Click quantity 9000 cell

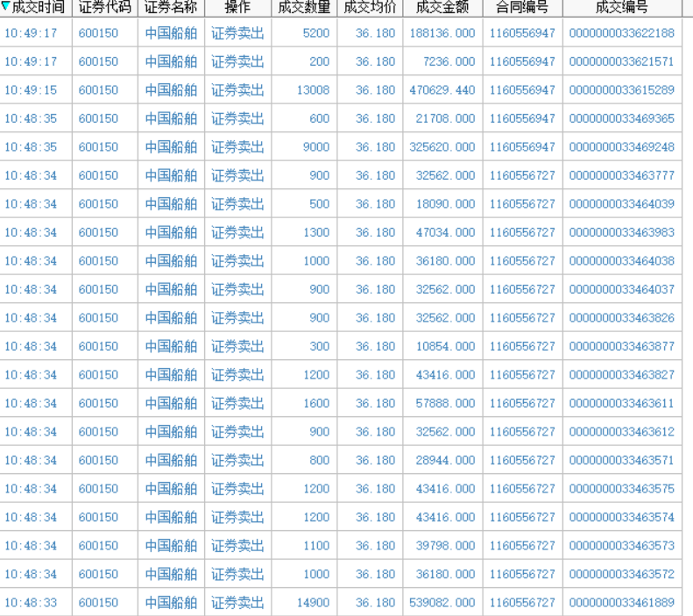point(316,147)
